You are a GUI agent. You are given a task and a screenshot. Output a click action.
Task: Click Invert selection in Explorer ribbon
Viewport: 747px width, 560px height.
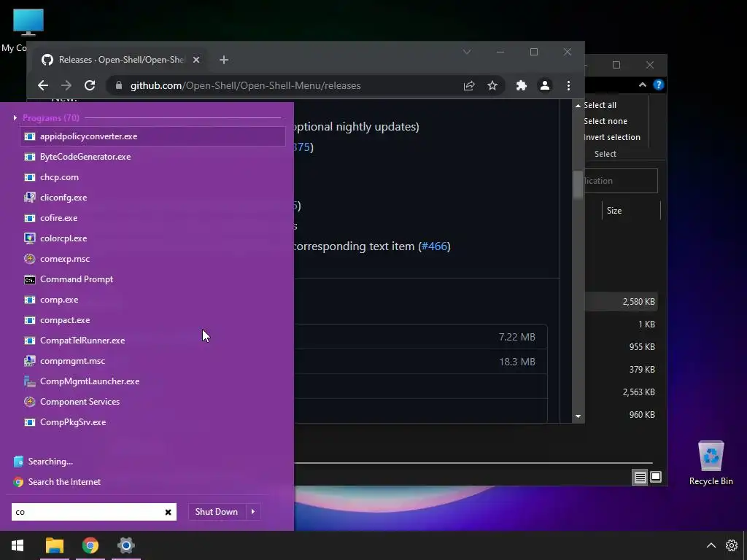click(x=612, y=138)
